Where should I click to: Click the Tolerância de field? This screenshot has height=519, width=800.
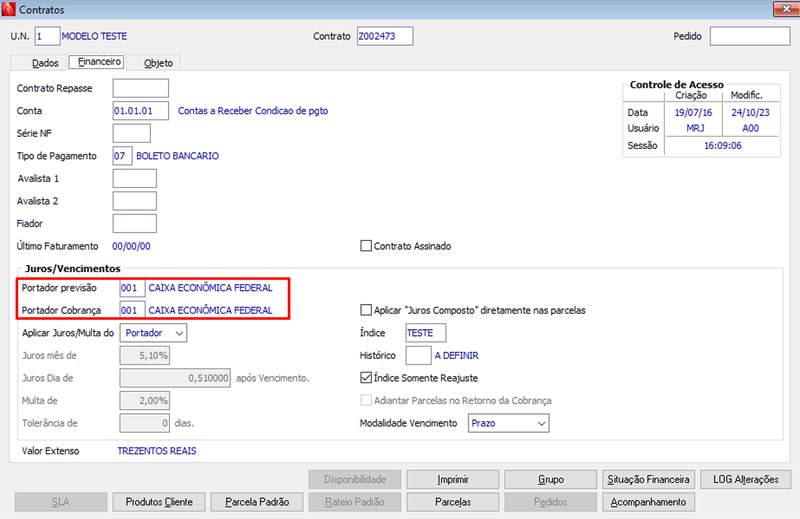click(144, 423)
